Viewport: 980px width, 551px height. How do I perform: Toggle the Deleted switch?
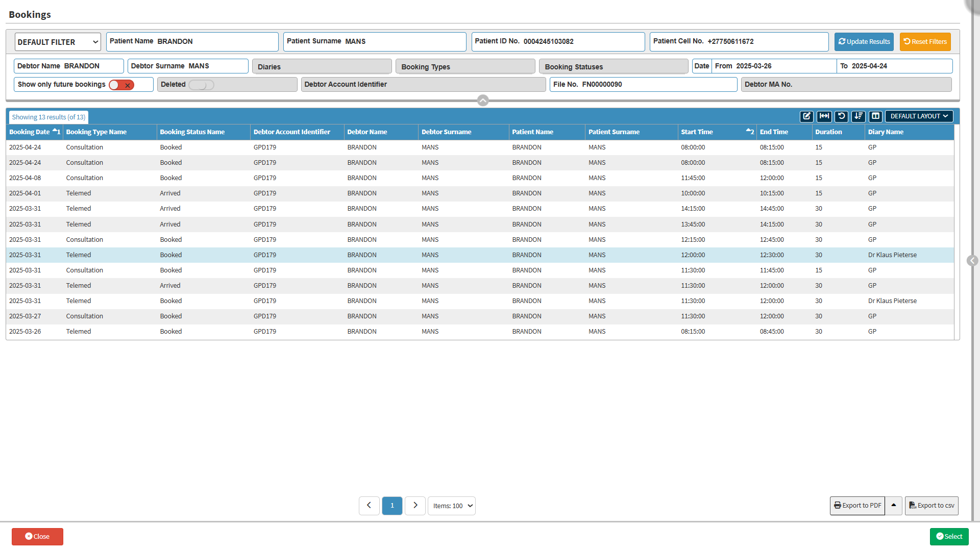pyautogui.click(x=201, y=85)
